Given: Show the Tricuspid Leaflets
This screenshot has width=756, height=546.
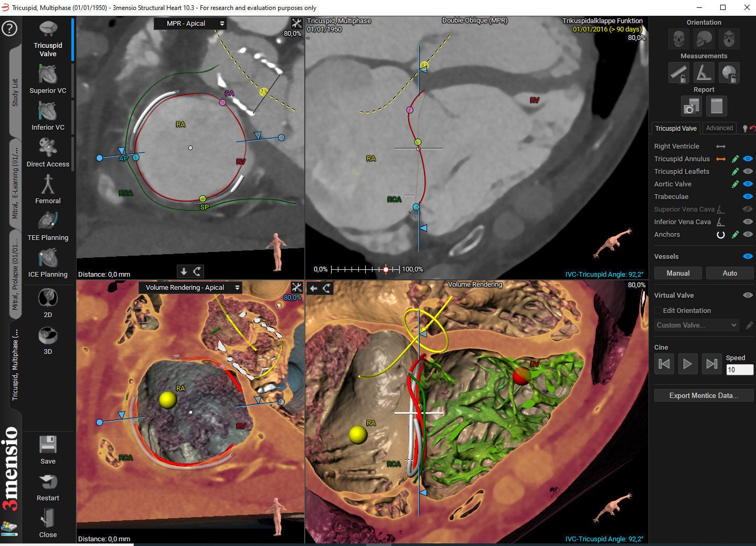Looking at the screenshot, I should (x=747, y=171).
